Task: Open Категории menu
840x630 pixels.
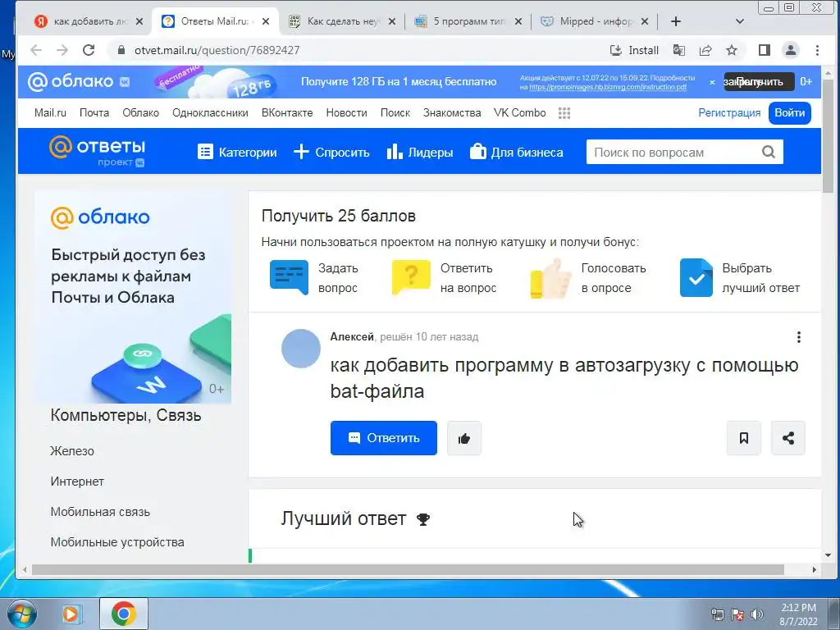Action: [x=237, y=152]
